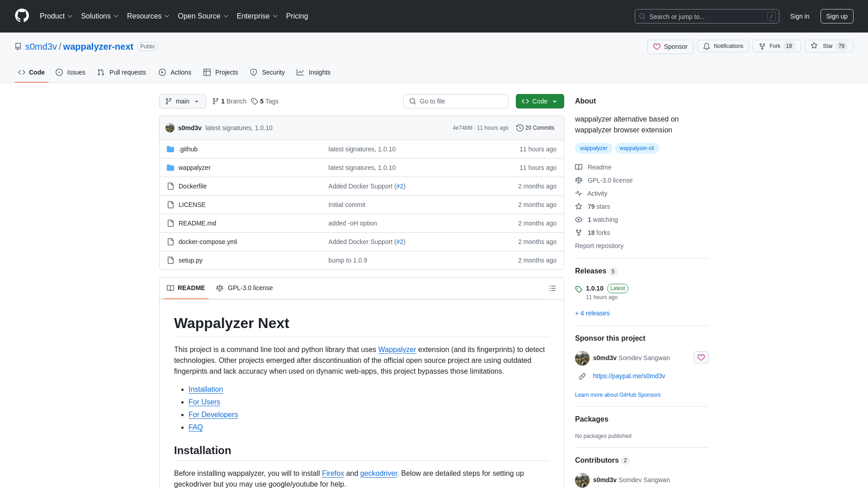The width and height of the screenshot is (868, 488).
Task: Click the pulse icon beside Activity
Action: point(579,193)
